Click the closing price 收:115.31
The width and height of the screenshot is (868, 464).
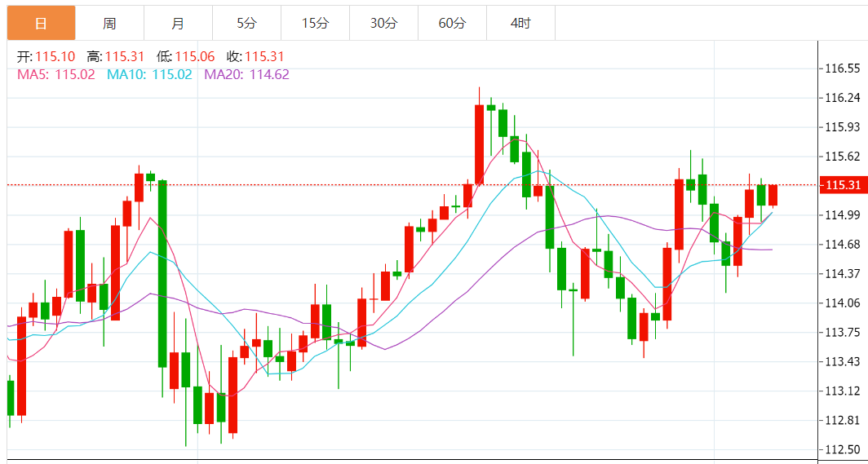(255, 56)
